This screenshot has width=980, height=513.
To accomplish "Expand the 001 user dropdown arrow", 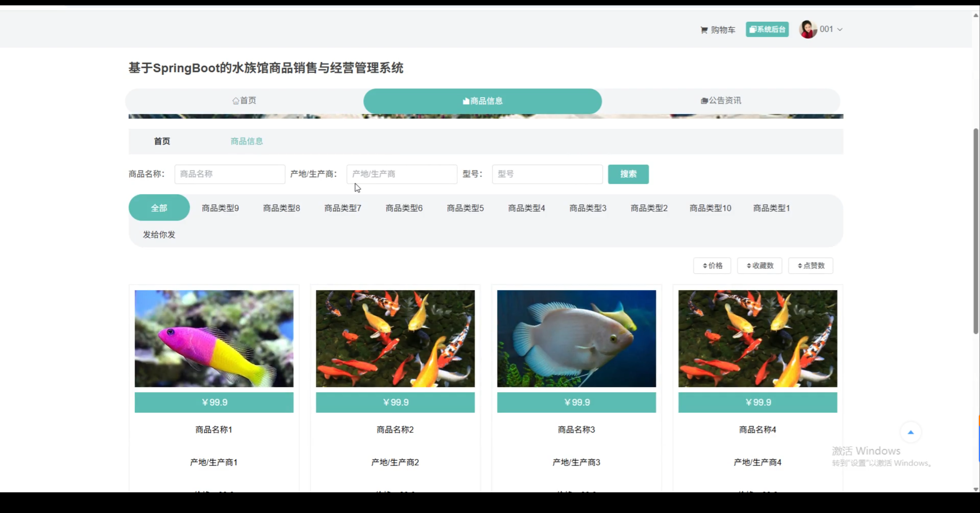I will 840,29.
